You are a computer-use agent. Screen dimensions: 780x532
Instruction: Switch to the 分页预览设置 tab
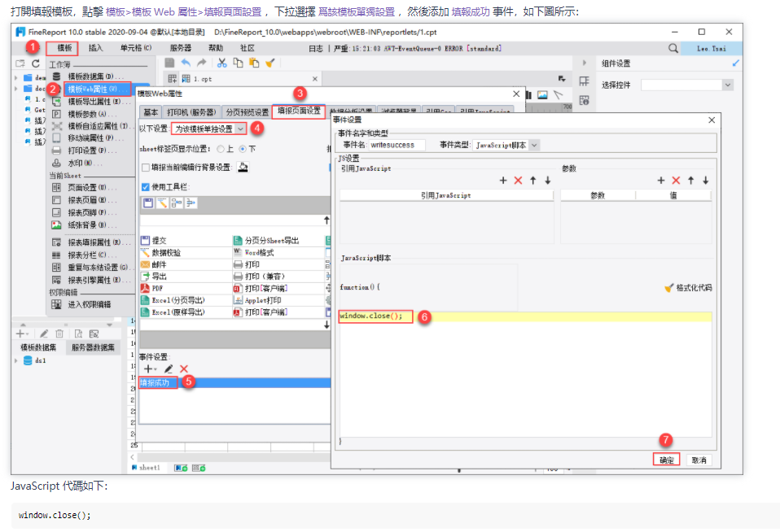248,112
